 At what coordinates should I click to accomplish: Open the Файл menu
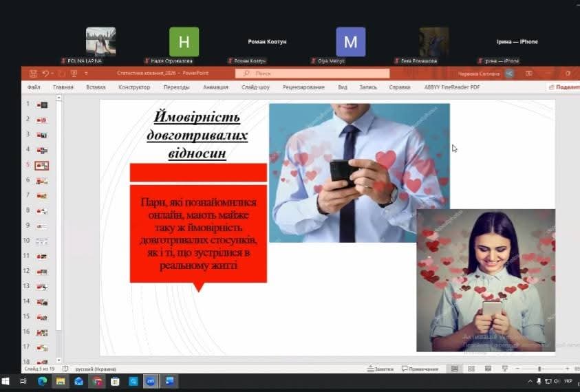pos(34,87)
